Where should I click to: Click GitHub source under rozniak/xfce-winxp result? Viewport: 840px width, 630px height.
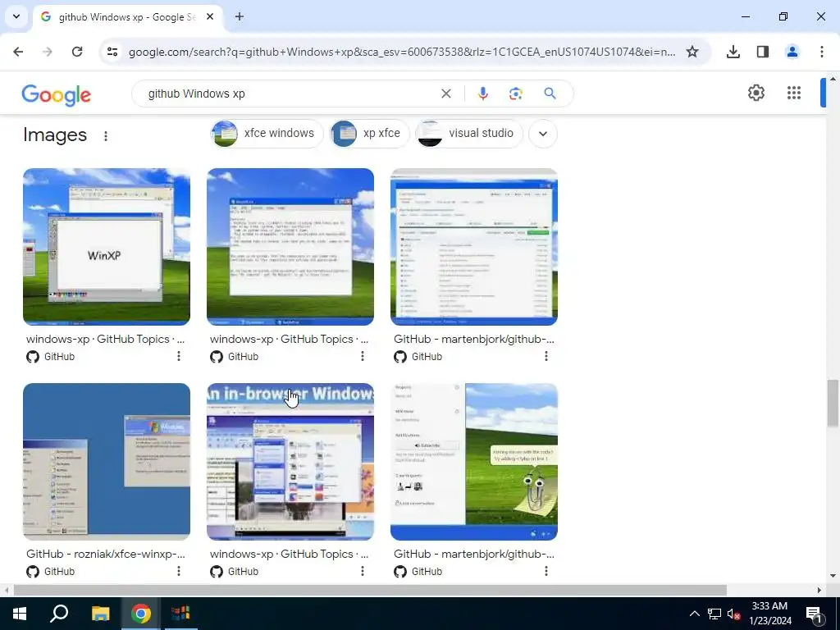click(x=50, y=571)
